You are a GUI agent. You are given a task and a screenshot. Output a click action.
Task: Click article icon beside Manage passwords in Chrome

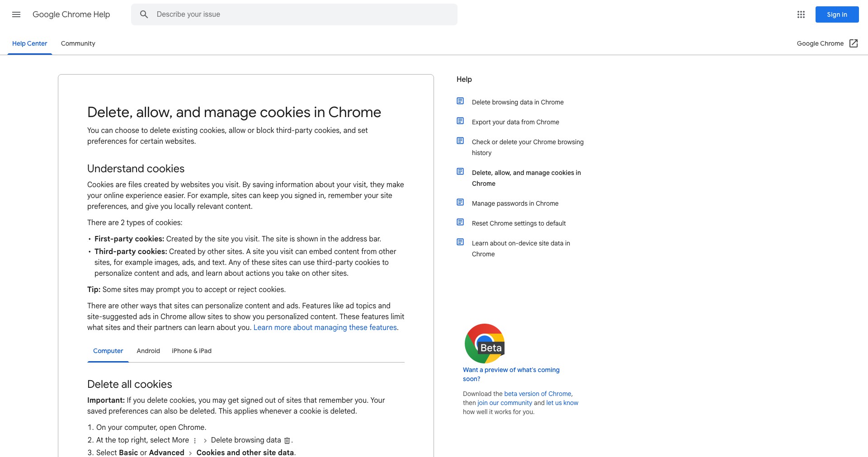[460, 203]
